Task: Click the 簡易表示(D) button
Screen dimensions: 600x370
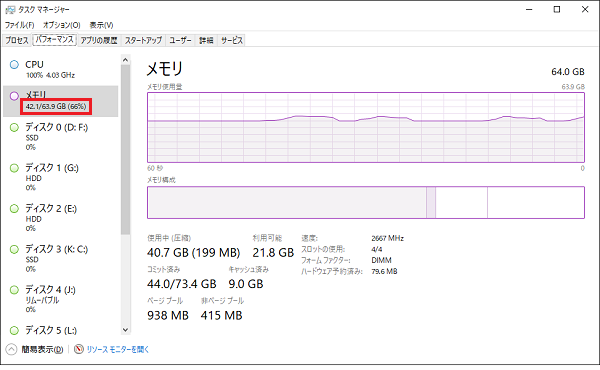Action: 42,349
